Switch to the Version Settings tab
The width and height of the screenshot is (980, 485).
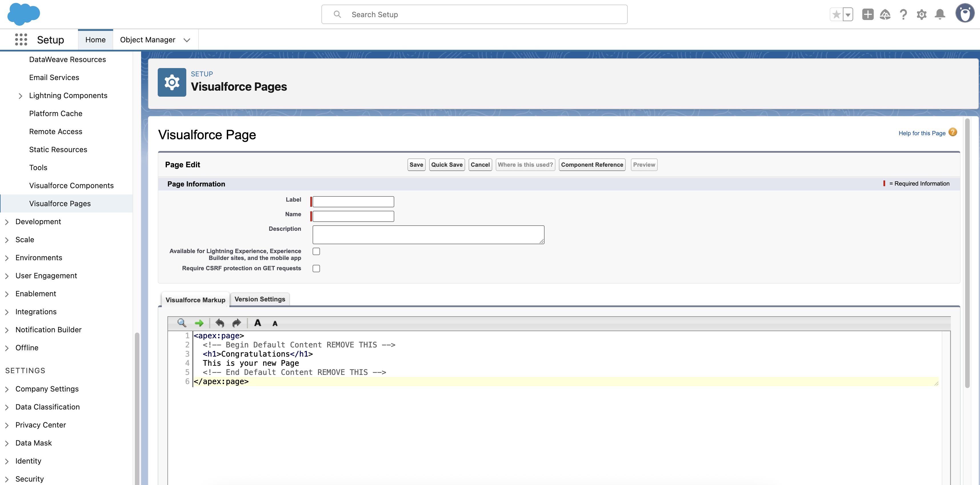coord(260,299)
